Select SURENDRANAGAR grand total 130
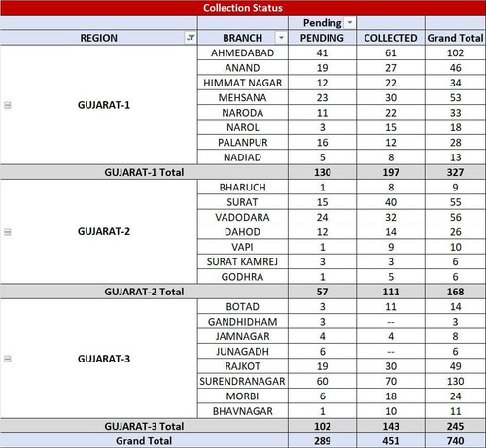Viewport: 486px width, 448px height. (455, 381)
